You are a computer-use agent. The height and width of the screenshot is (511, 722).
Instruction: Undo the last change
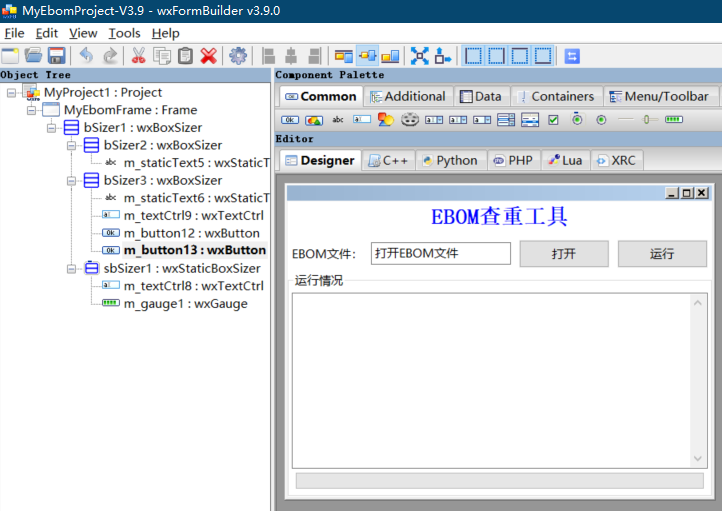(x=86, y=56)
